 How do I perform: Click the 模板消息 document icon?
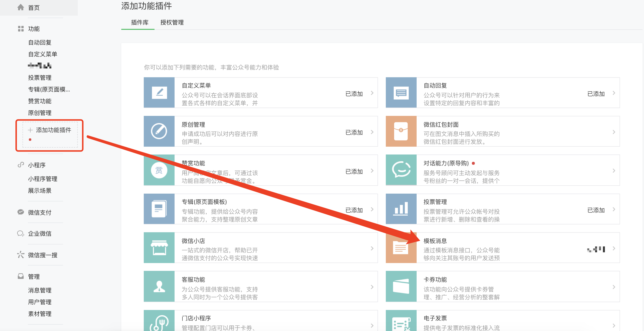(401, 248)
